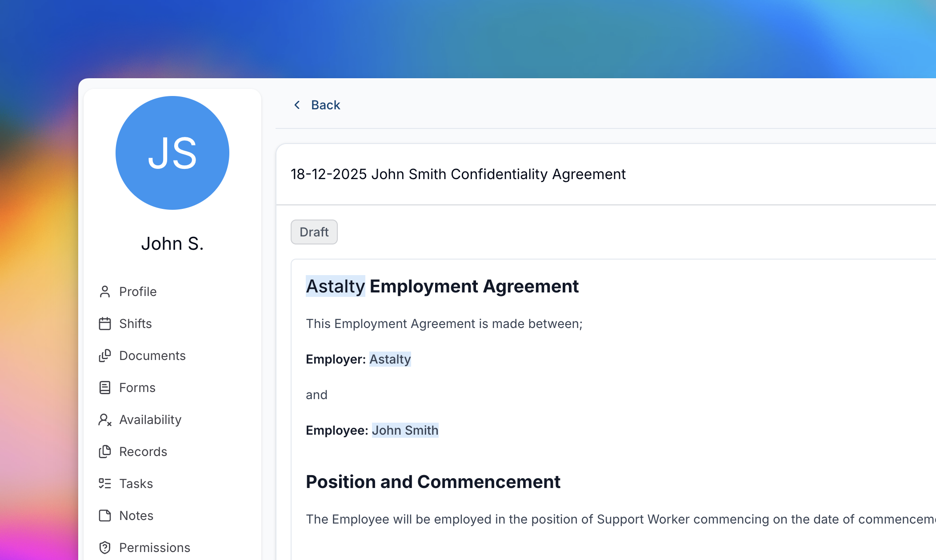The width and height of the screenshot is (936, 560).
Task: Click the Forms sheet icon
Action: tap(105, 388)
